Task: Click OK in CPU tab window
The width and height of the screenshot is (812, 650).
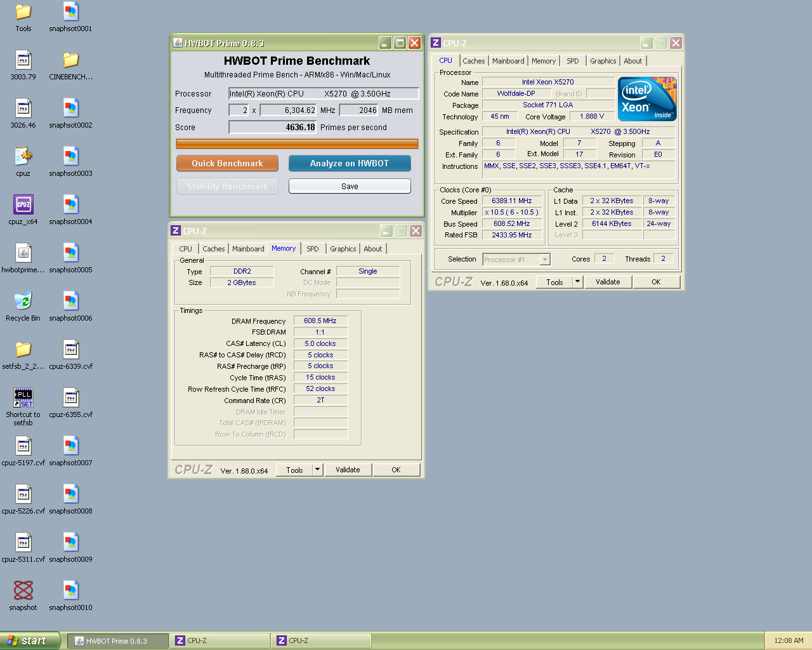Action: point(656,282)
